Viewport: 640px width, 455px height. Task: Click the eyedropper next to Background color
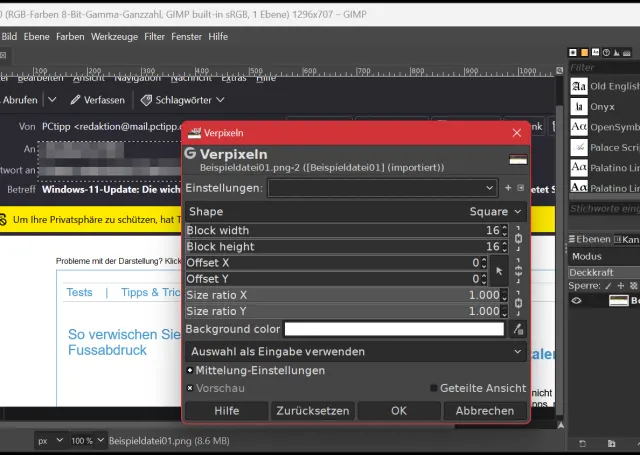[x=518, y=329]
